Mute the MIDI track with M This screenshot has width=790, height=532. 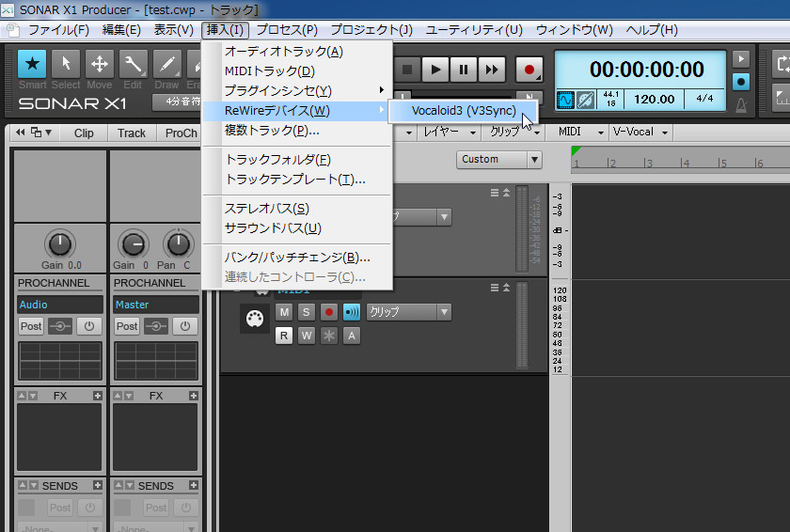pos(284,312)
